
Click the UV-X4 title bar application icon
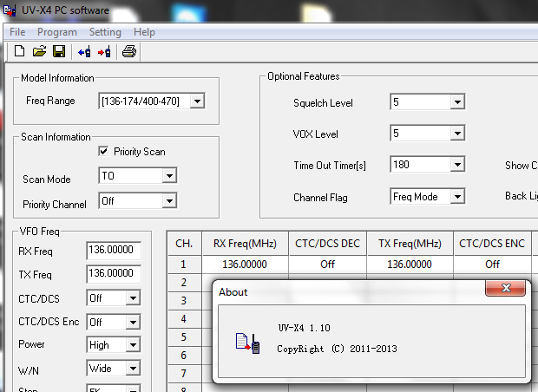[x=10, y=10]
